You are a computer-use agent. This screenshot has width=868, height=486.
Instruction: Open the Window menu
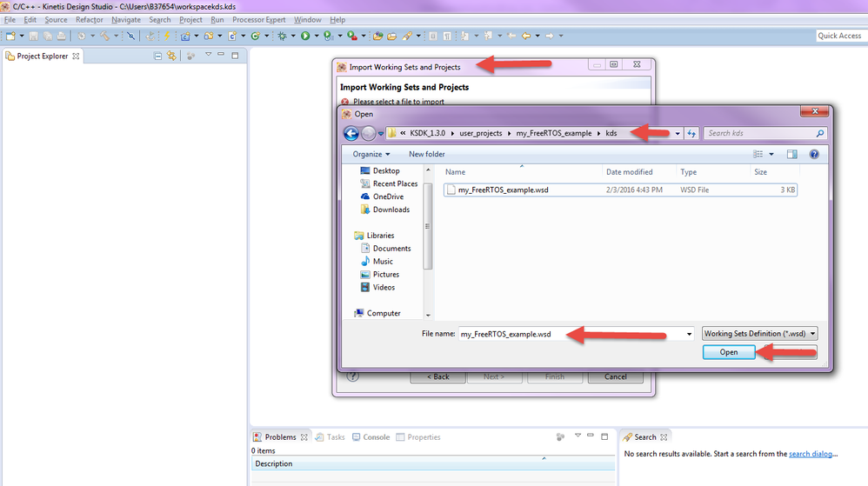pos(307,20)
